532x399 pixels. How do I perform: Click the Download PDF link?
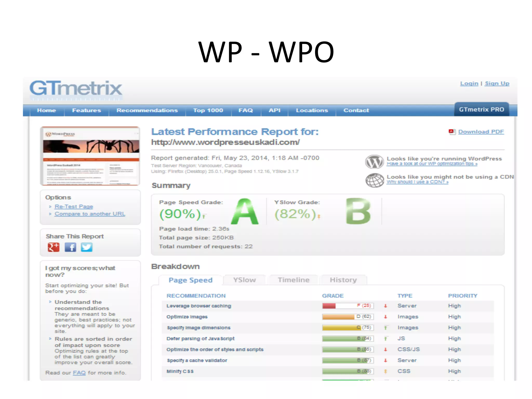coord(481,132)
